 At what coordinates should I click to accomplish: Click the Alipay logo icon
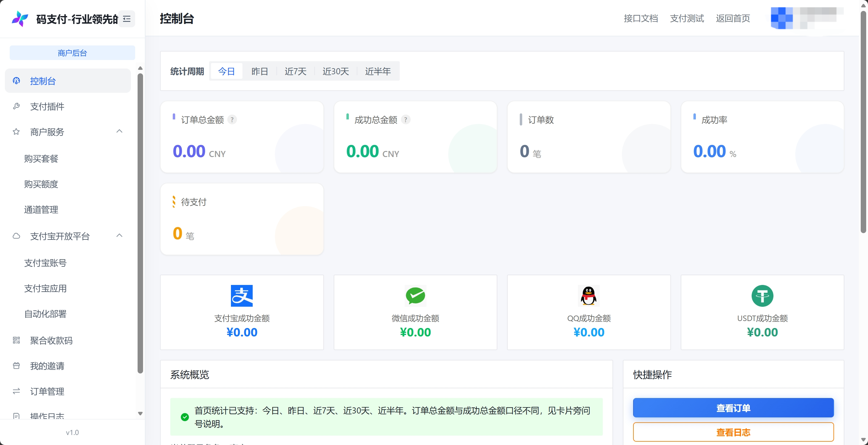point(242,296)
